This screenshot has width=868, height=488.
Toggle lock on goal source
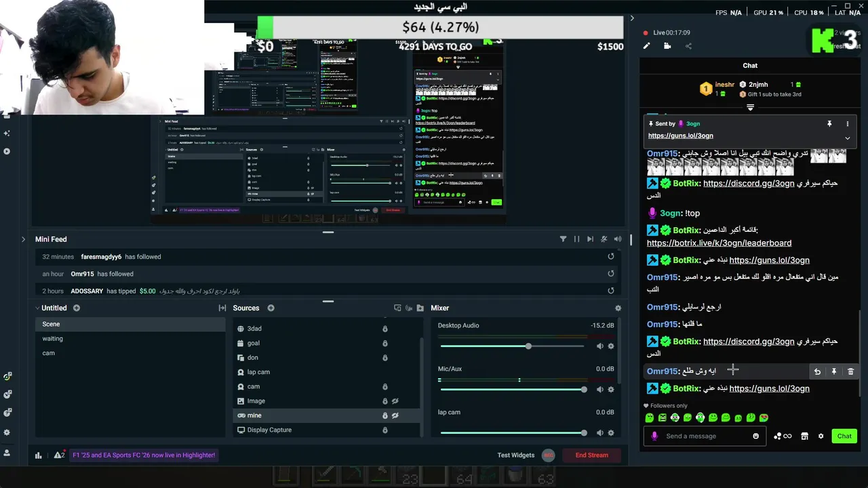tap(384, 343)
